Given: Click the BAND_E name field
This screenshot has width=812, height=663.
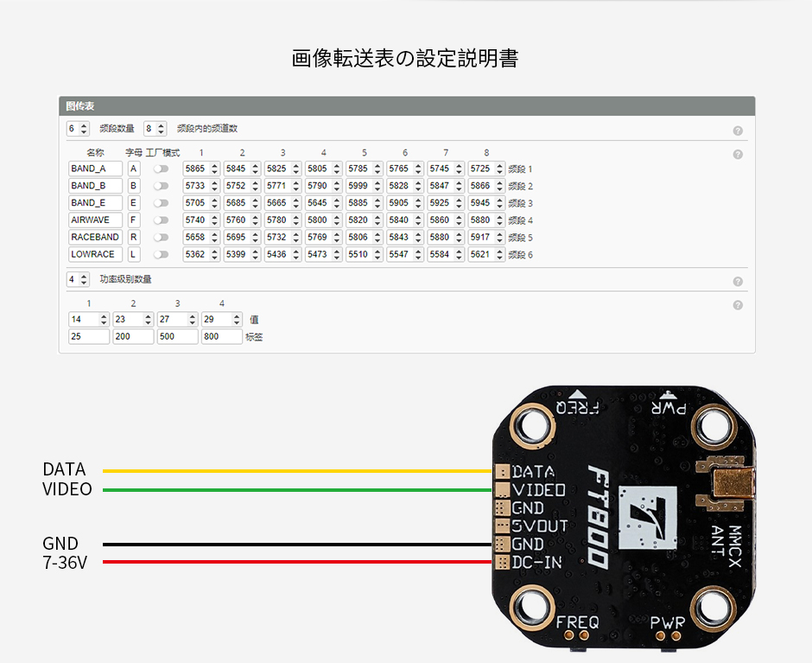Looking at the screenshot, I should (x=95, y=203).
